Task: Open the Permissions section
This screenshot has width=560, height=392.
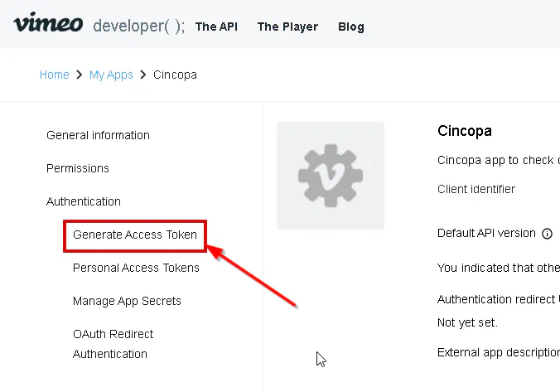Action: coord(78,168)
